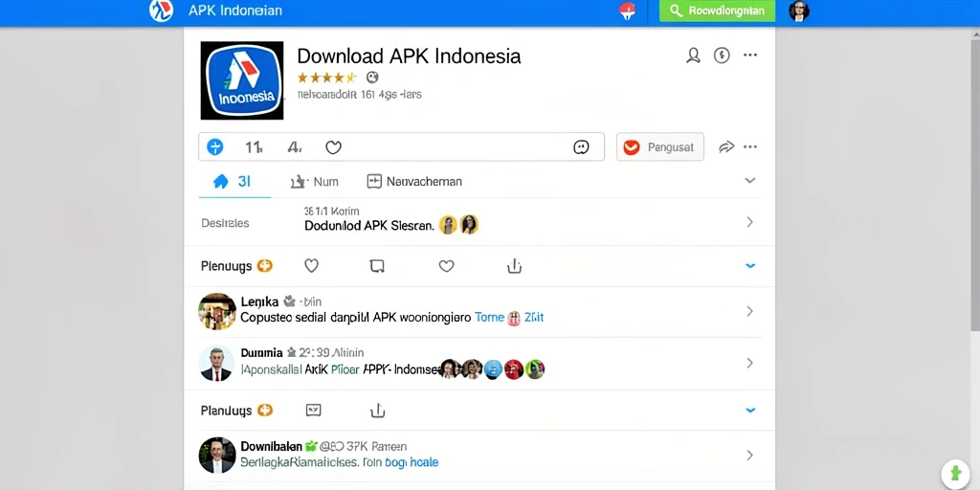
Task: Click the blue avatar in Duminia's post
Action: click(x=493, y=369)
